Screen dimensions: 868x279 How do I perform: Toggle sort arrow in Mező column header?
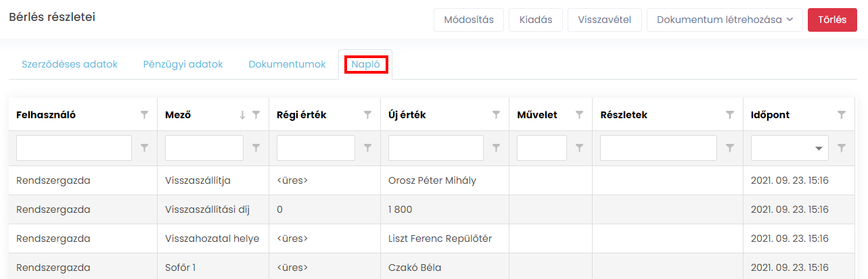pos(242,115)
